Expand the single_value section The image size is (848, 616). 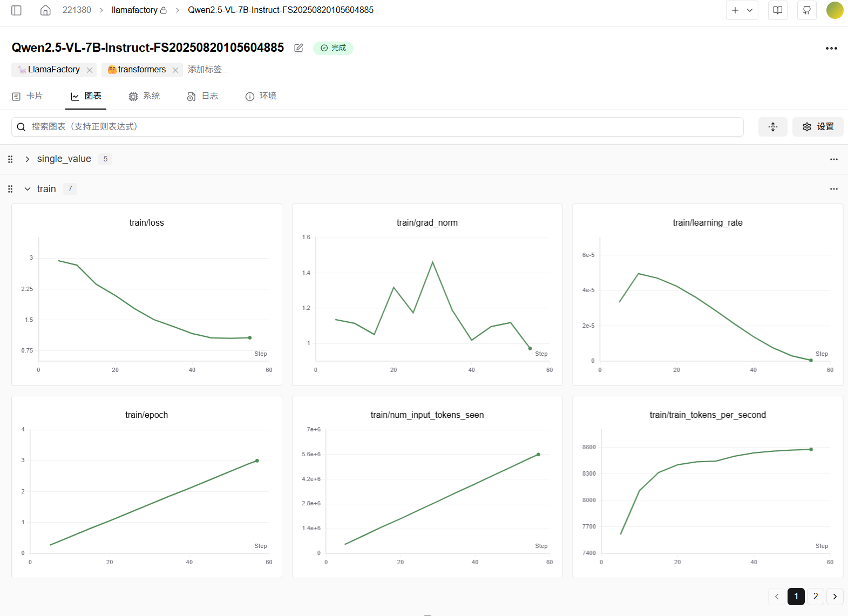[28, 159]
